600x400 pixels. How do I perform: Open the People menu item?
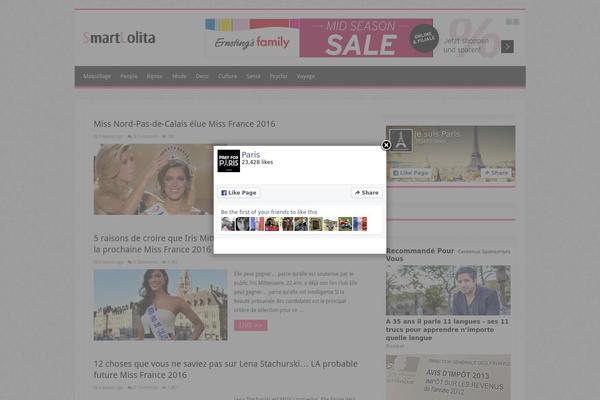(129, 76)
